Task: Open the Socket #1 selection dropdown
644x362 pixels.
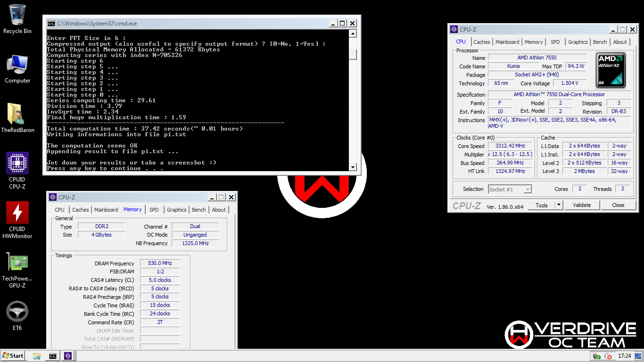Action: 510,189
